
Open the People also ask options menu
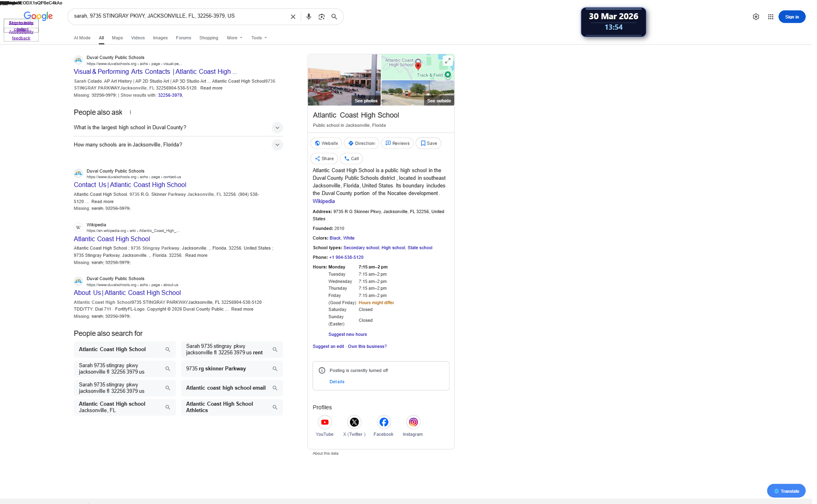(130, 112)
